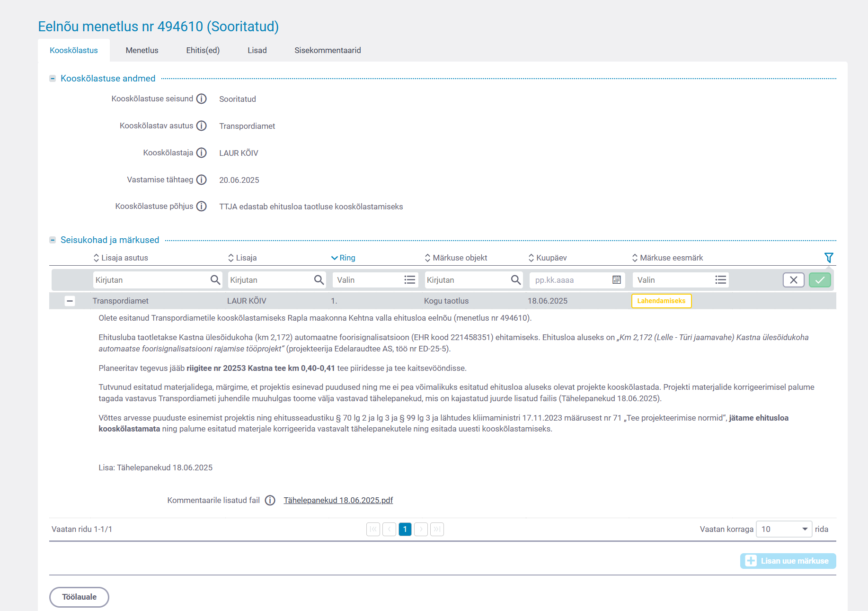
Task: Show info for Kommentaarile lisatud fail
Action: (x=270, y=500)
